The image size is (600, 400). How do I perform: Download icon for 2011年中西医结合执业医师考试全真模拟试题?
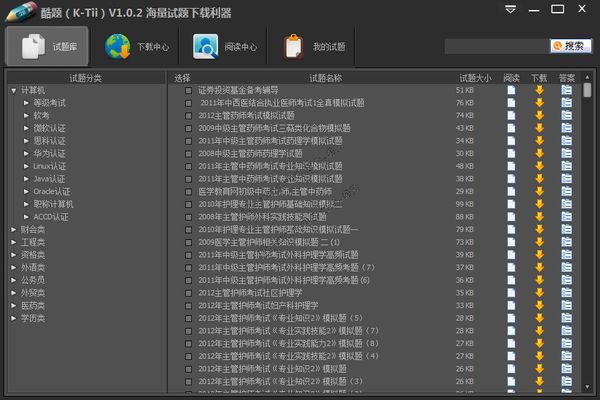pos(540,103)
